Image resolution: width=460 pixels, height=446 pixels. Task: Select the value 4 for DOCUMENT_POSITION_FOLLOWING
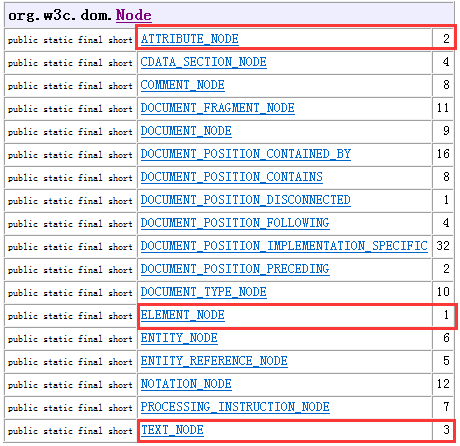pyautogui.click(x=446, y=223)
